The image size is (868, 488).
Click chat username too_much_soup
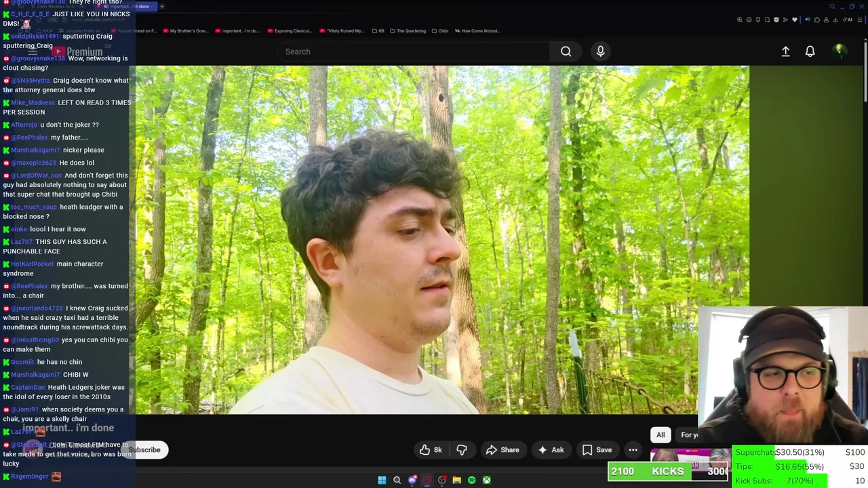(x=34, y=207)
